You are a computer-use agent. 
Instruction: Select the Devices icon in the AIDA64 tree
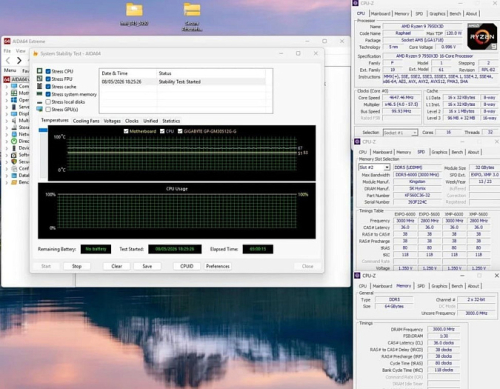[x=14, y=148]
